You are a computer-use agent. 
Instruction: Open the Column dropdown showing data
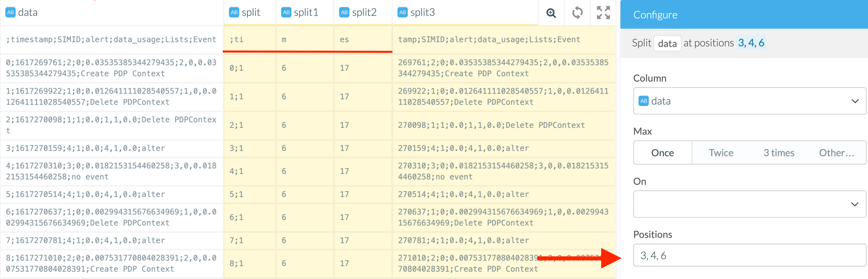coord(741,101)
